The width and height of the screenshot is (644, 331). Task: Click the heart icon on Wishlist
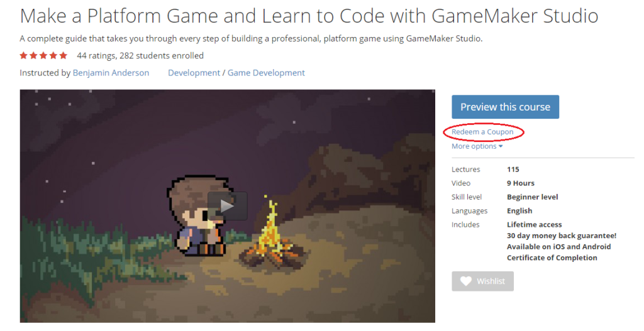point(466,281)
